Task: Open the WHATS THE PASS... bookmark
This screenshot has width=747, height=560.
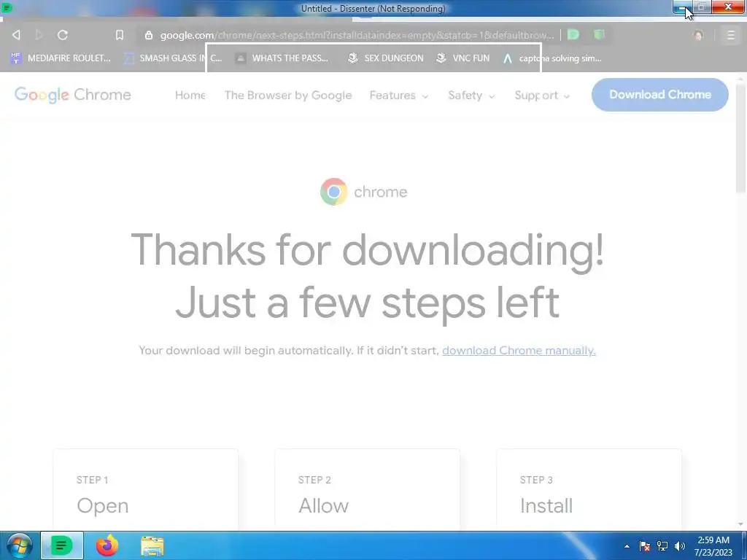Action: tap(282, 58)
